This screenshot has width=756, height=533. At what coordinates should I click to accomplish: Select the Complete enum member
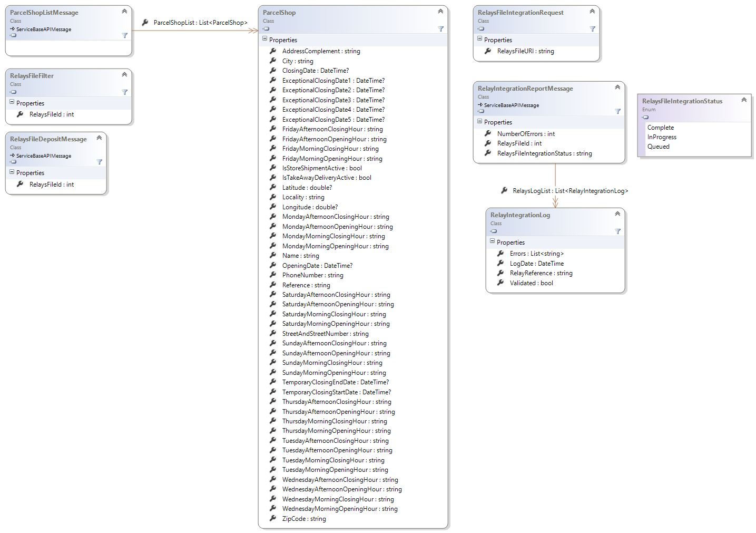(660, 128)
